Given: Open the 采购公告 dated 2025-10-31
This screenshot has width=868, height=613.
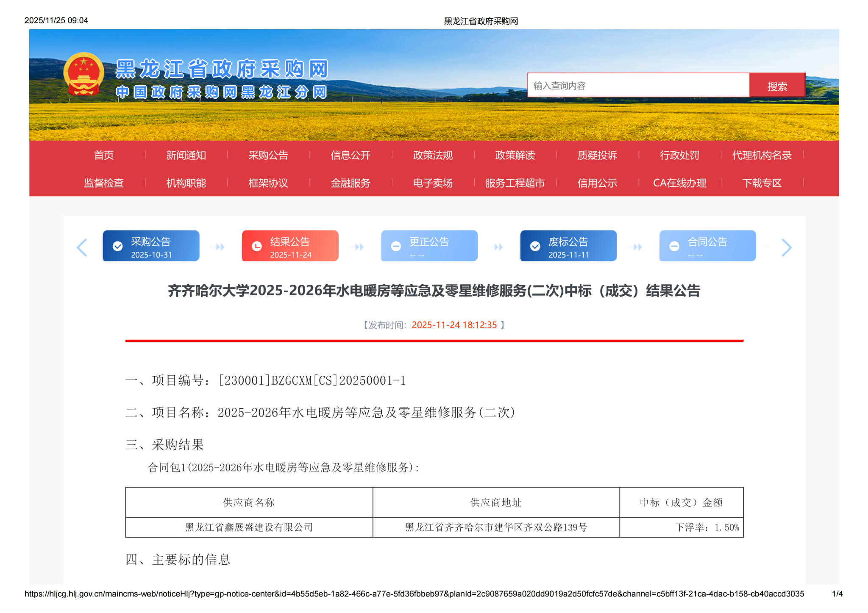Looking at the screenshot, I should click(x=151, y=246).
